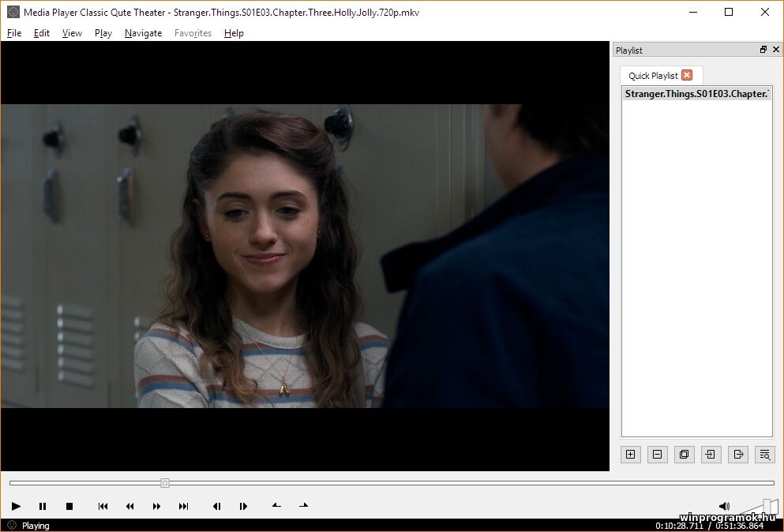Load a saved playlist
This screenshot has width=784, height=532.
click(x=711, y=455)
